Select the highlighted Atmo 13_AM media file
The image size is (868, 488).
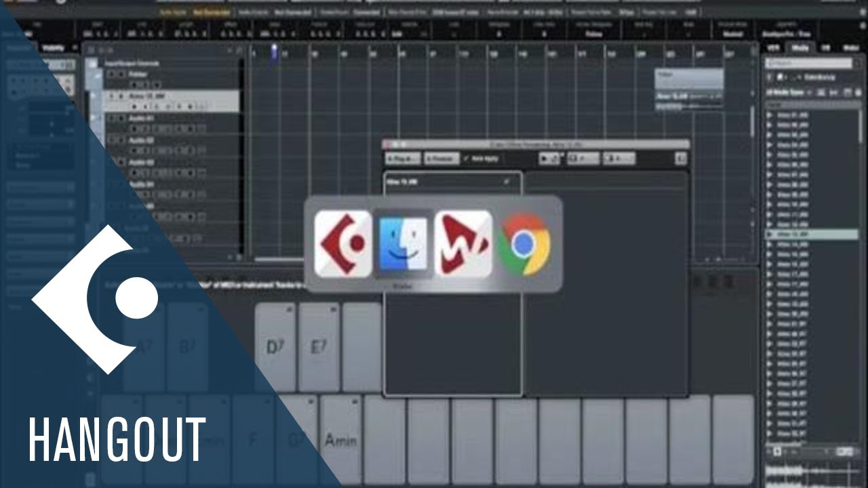[x=812, y=235]
